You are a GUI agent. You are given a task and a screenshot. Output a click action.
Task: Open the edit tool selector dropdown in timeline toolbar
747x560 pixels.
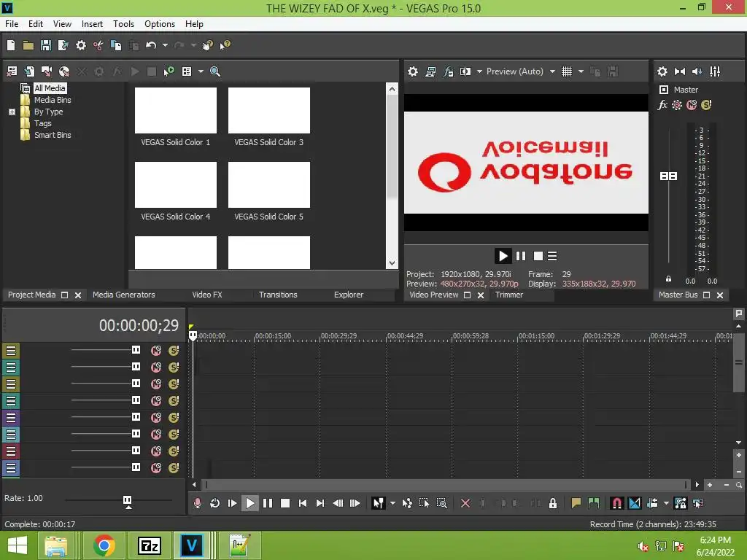(x=392, y=503)
